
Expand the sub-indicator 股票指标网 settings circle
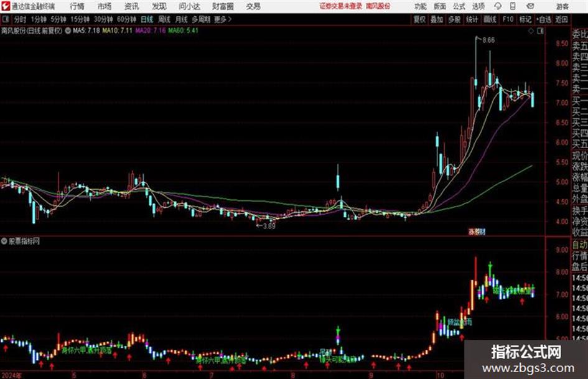pyautogui.click(x=4, y=241)
